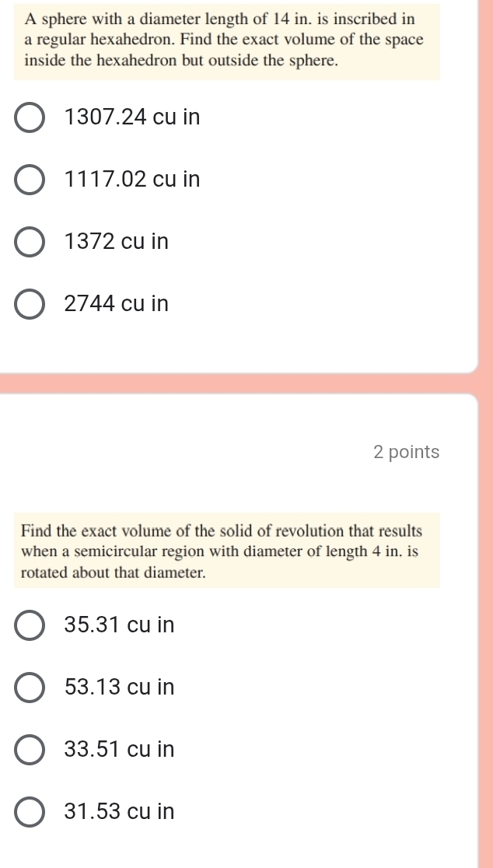
Task: Click the '1307.24 cu in' answer label text
Action: tap(132, 117)
